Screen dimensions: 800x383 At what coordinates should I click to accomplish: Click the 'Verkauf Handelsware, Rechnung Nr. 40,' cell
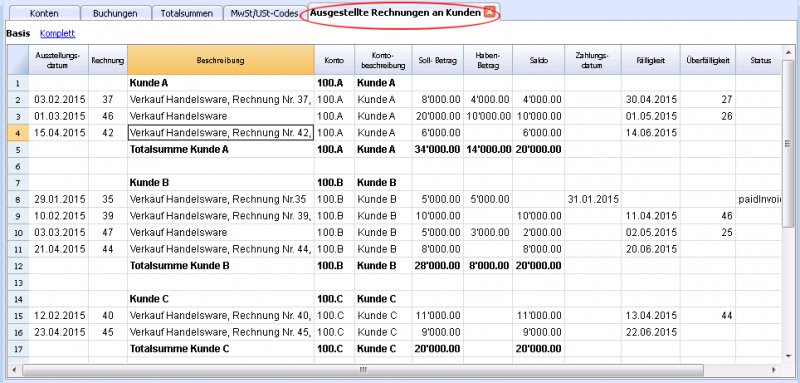coord(220,316)
